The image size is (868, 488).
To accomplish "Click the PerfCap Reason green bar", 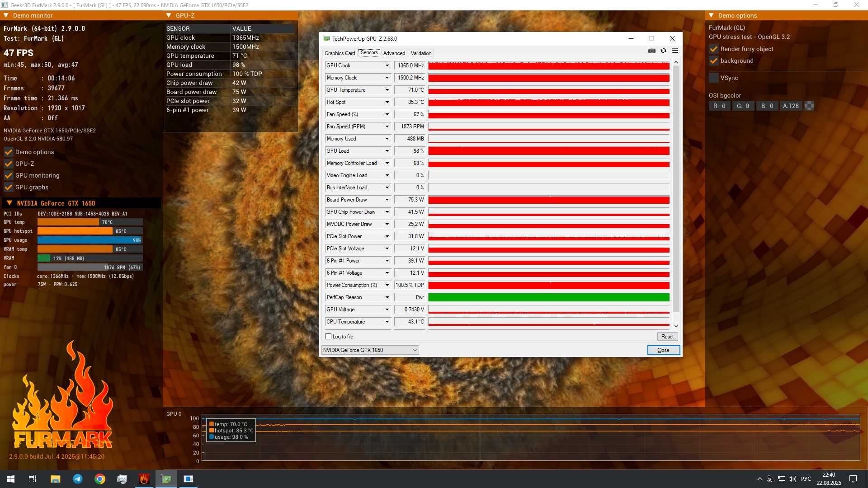I will [x=549, y=297].
